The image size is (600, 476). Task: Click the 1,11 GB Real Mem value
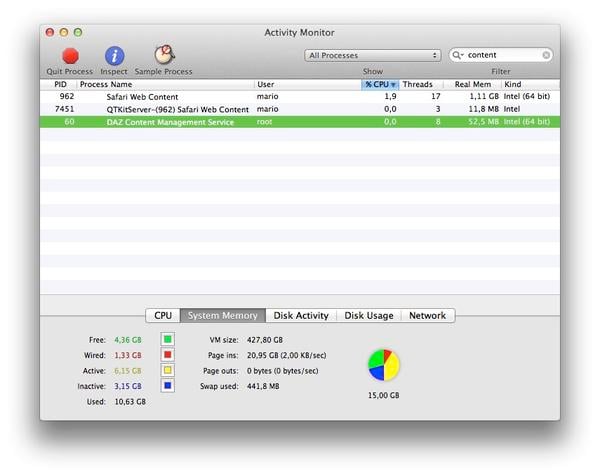(x=484, y=96)
